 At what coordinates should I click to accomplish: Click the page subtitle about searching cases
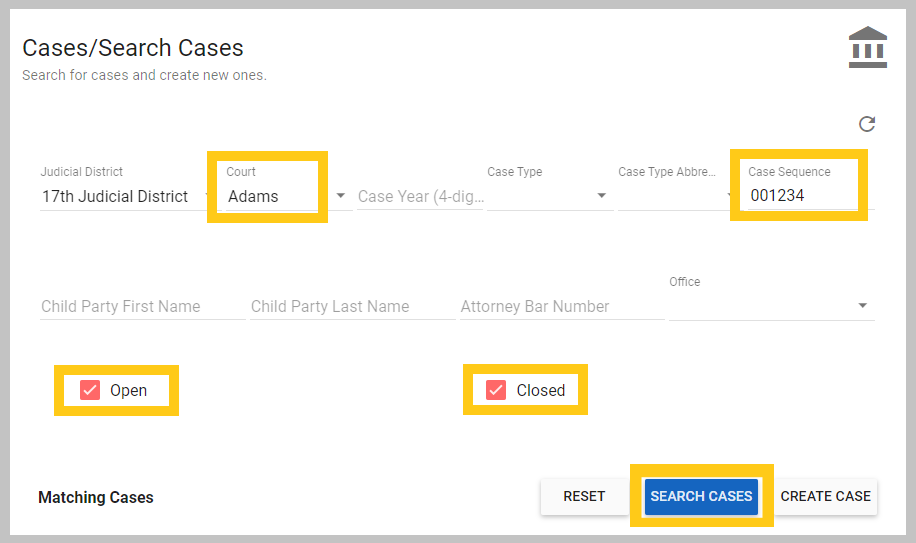tap(144, 75)
